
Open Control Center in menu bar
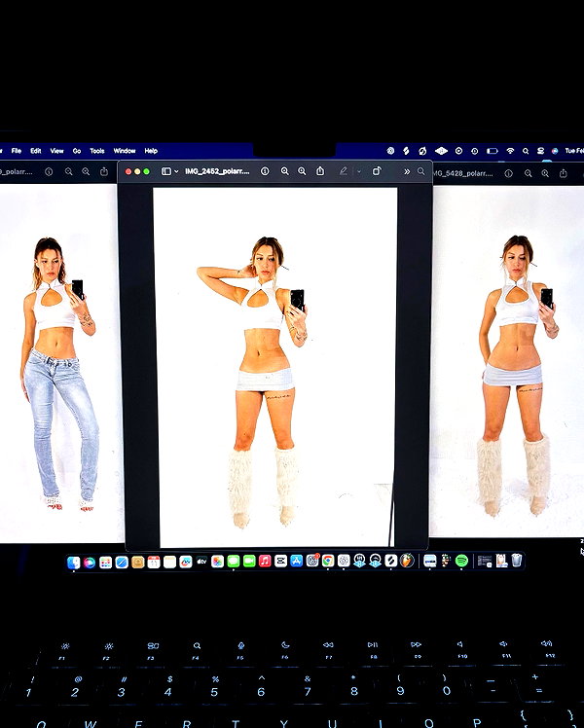pos(540,151)
